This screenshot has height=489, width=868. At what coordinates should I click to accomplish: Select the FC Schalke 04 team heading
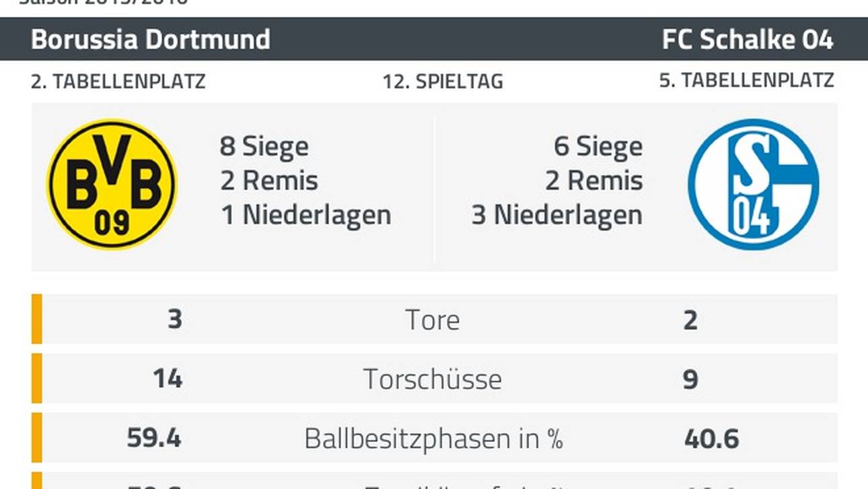tap(748, 39)
